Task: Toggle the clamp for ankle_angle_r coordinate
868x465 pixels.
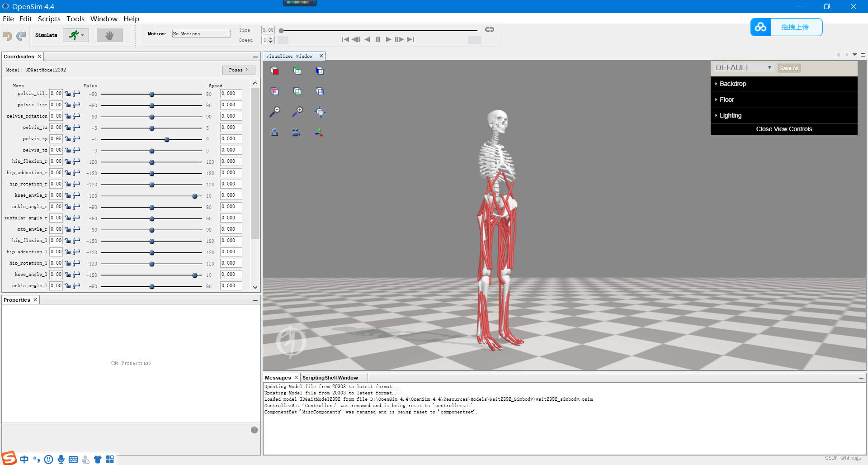Action: (x=76, y=207)
